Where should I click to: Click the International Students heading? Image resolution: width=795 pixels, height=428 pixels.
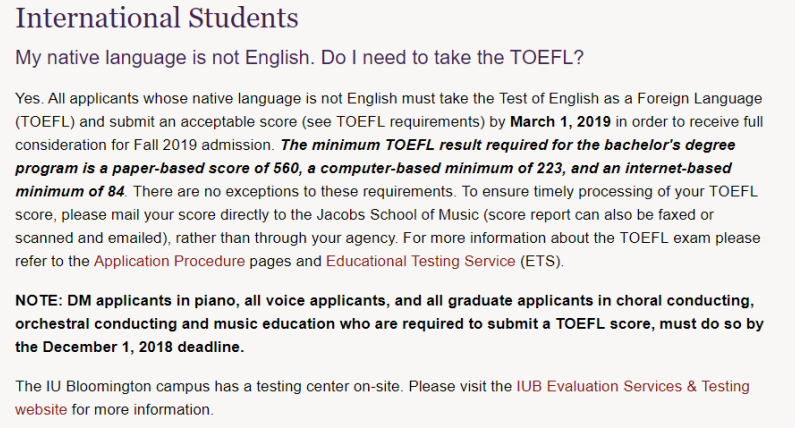pos(156,18)
